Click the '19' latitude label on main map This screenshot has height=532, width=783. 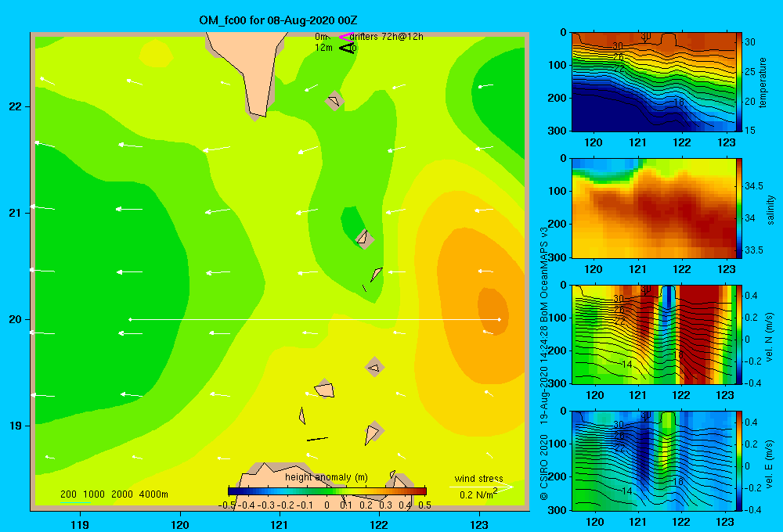pos(15,426)
